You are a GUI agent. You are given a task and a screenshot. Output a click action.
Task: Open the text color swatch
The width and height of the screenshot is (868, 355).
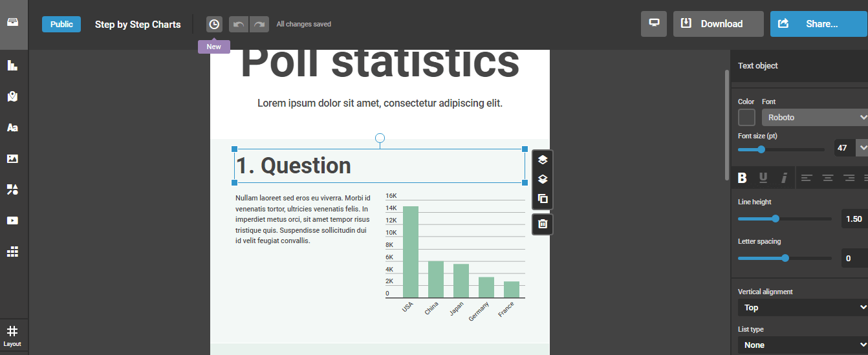point(746,118)
